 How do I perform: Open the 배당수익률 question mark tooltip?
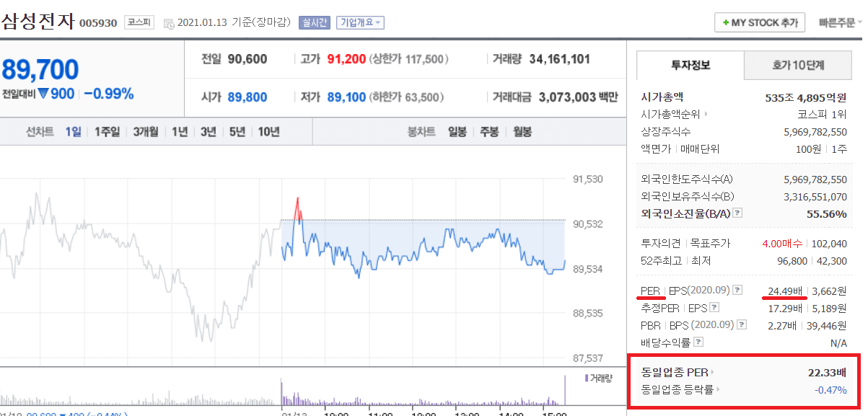(698, 341)
